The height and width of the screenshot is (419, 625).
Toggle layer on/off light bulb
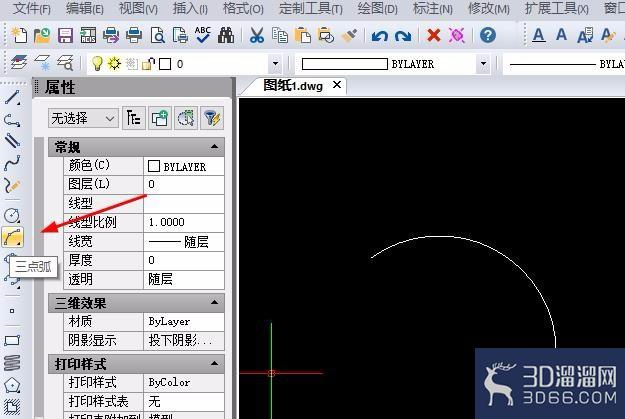coord(97,63)
